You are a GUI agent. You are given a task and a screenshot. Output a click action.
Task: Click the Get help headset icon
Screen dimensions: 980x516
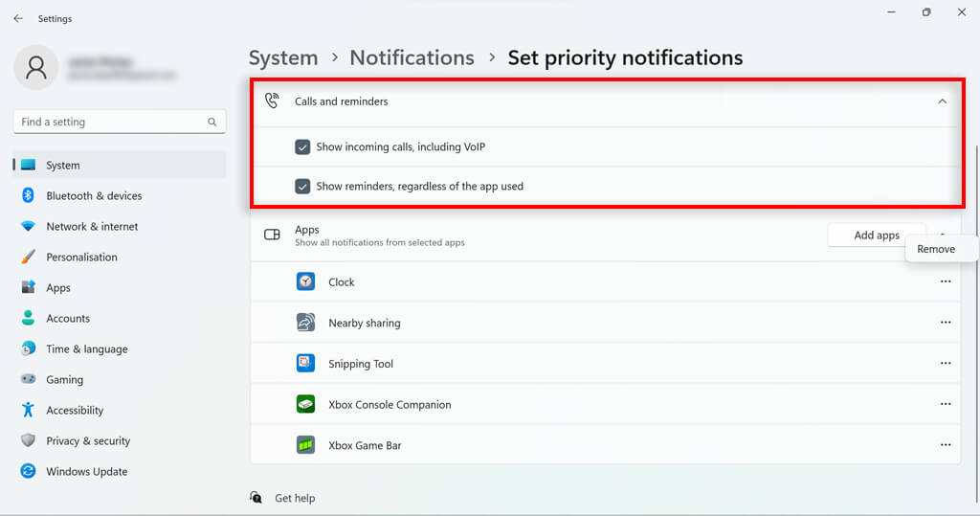click(x=256, y=498)
